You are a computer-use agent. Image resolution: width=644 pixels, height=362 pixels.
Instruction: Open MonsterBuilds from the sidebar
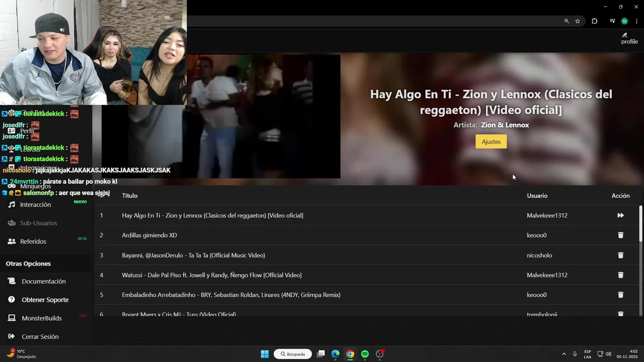pyautogui.click(x=42, y=318)
